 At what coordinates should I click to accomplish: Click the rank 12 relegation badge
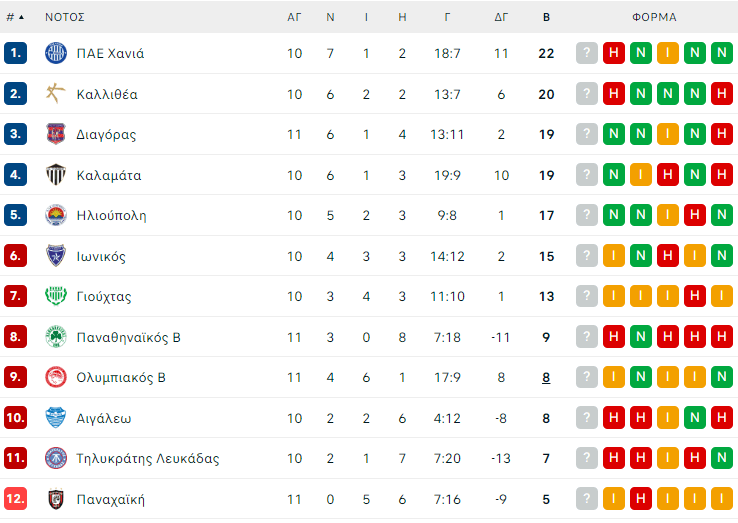[x=15, y=499]
